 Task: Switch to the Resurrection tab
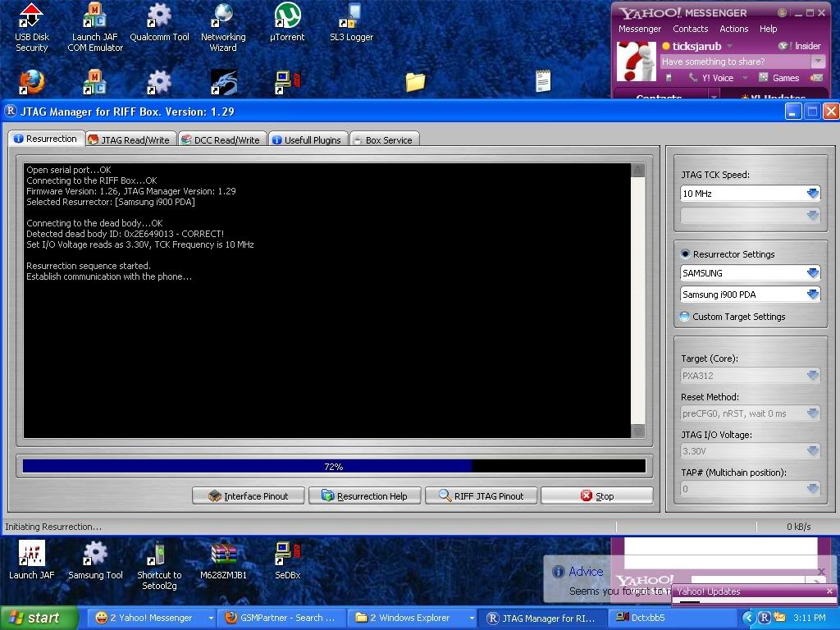46,139
